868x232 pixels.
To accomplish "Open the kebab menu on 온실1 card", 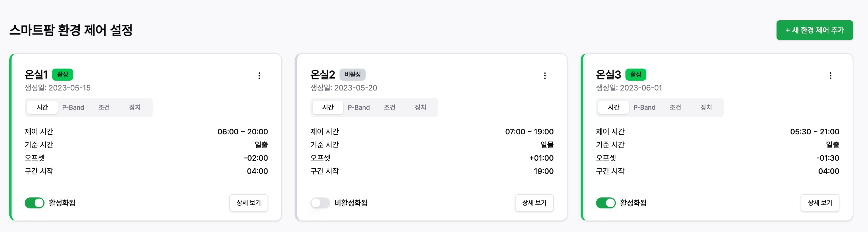I will [260, 76].
